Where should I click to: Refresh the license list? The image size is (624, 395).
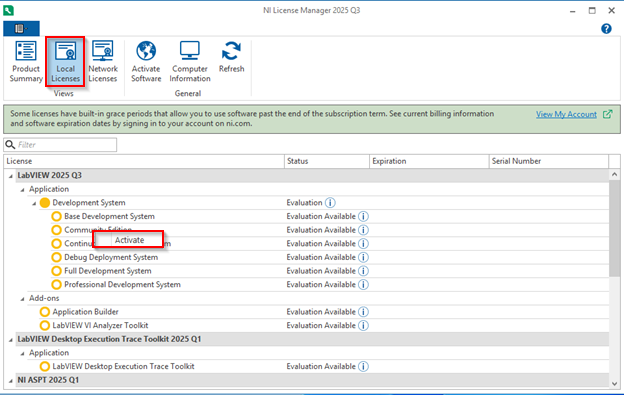pyautogui.click(x=231, y=57)
